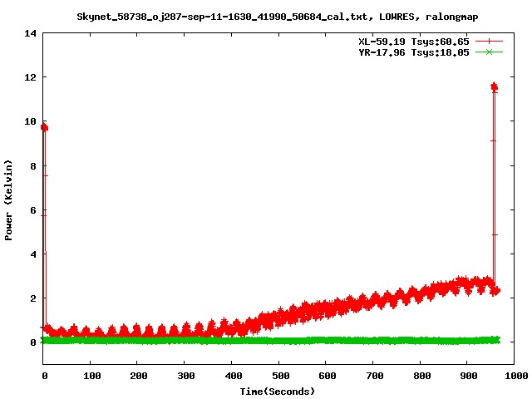Click the x-axis tick label 600

click(328, 376)
